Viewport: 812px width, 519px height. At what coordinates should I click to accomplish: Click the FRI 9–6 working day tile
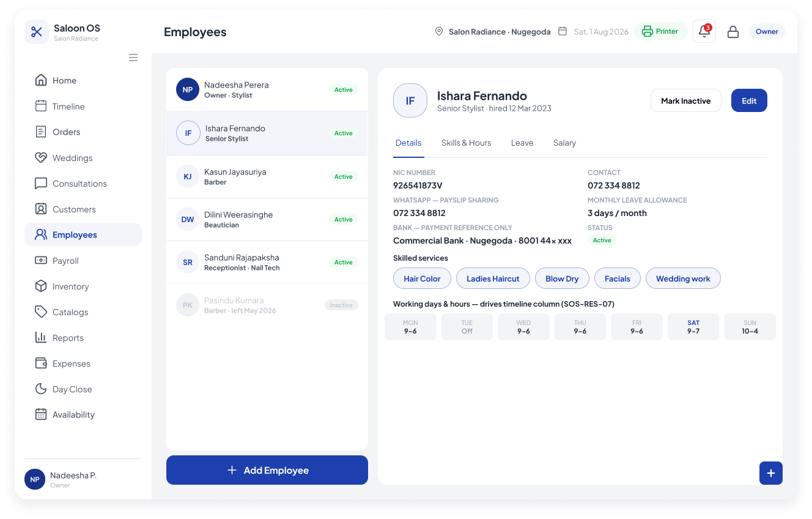(x=637, y=327)
